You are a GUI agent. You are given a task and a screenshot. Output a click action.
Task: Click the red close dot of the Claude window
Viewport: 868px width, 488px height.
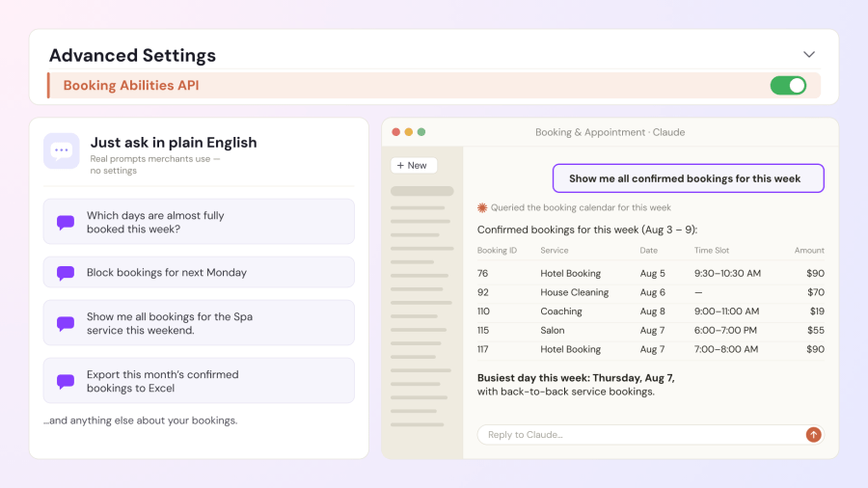pos(395,132)
